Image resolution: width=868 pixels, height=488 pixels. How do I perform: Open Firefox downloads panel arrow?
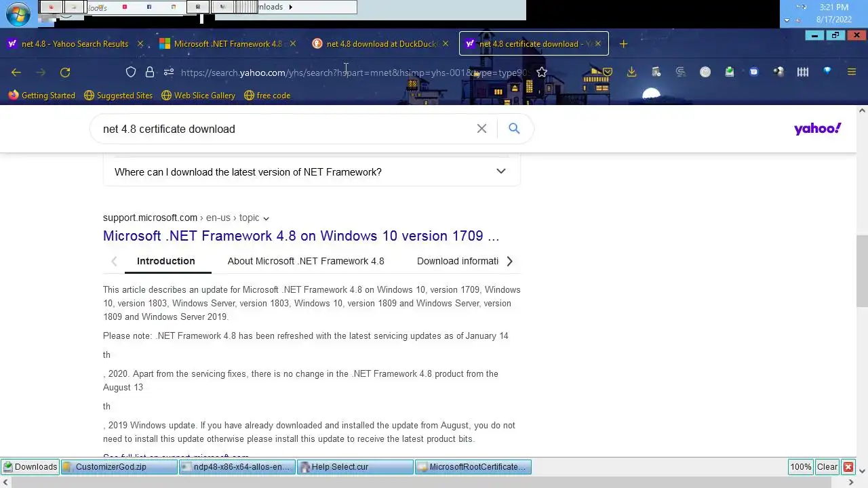point(631,72)
